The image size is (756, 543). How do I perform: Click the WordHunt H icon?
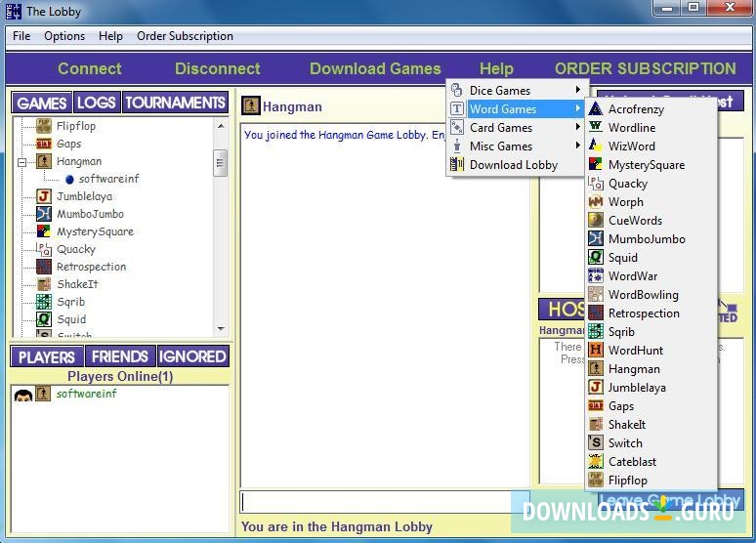(596, 350)
